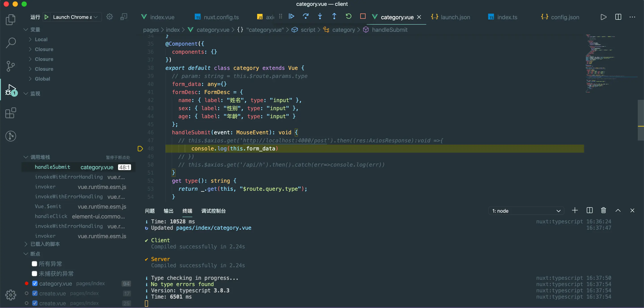
Task: Switch to the nuxt.config.ts tab
Action: coord(221,17)
